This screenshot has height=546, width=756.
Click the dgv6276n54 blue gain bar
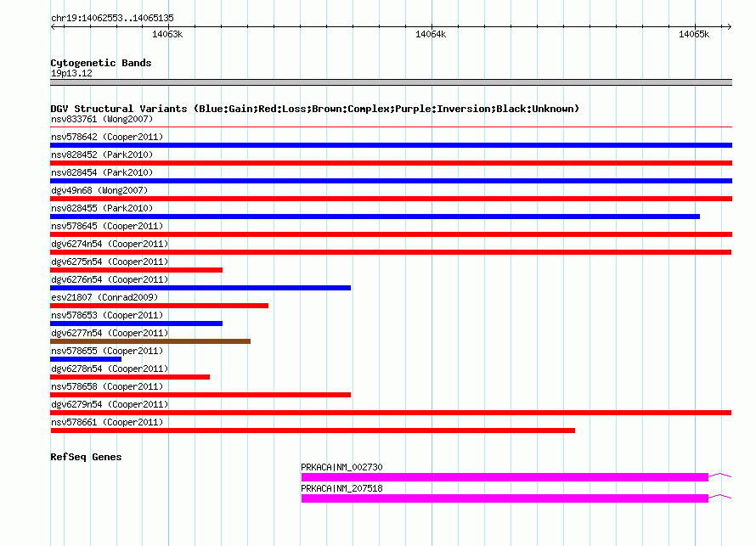click(x=200, y=288)
